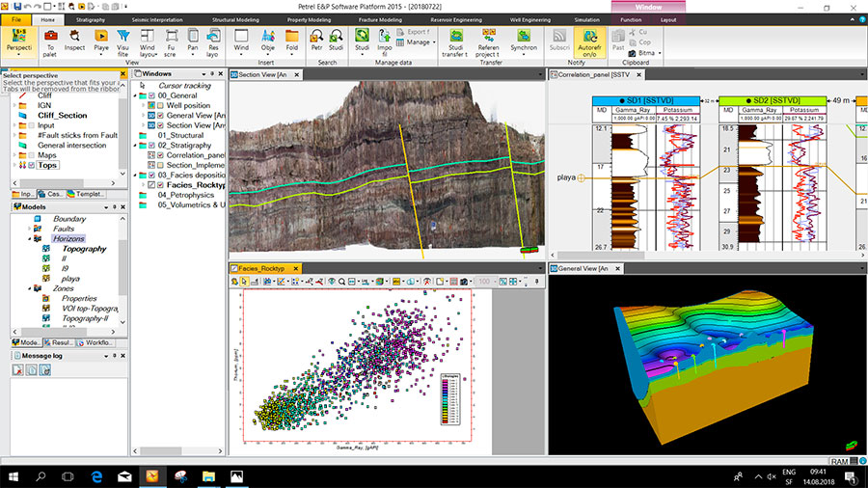This screenshot has width=868, height=488.
Task: Uncheck Section View window checkbox
Action: click(x=160, y=125)
